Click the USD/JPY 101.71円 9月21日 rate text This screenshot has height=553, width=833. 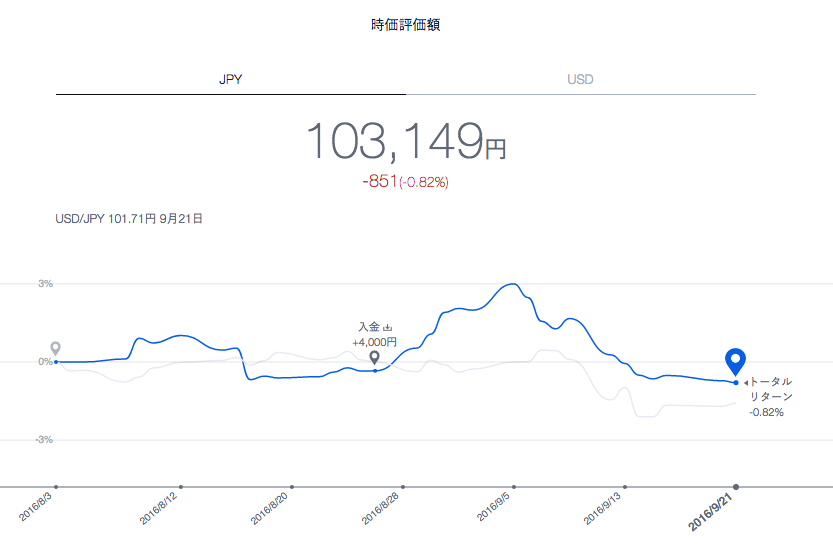point(129,219)
